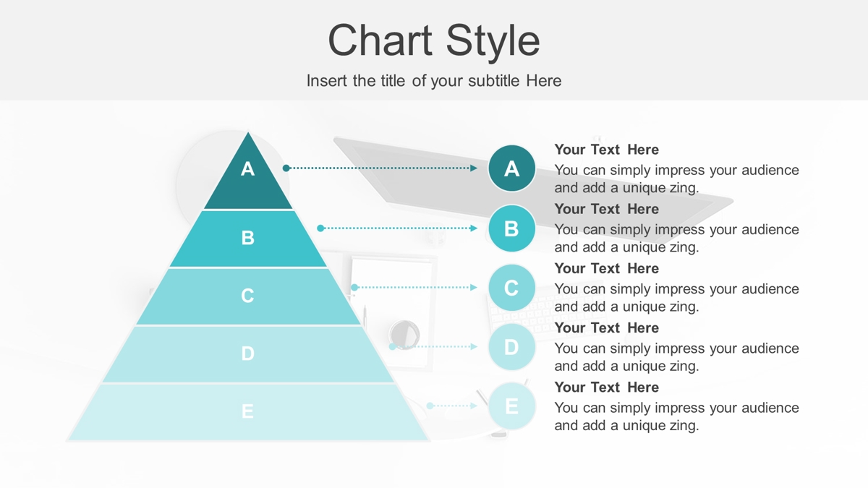Screen dimensions: 868x488
Task: Select the description paragraph next to circle E
Action: click(x=677, y=416)
